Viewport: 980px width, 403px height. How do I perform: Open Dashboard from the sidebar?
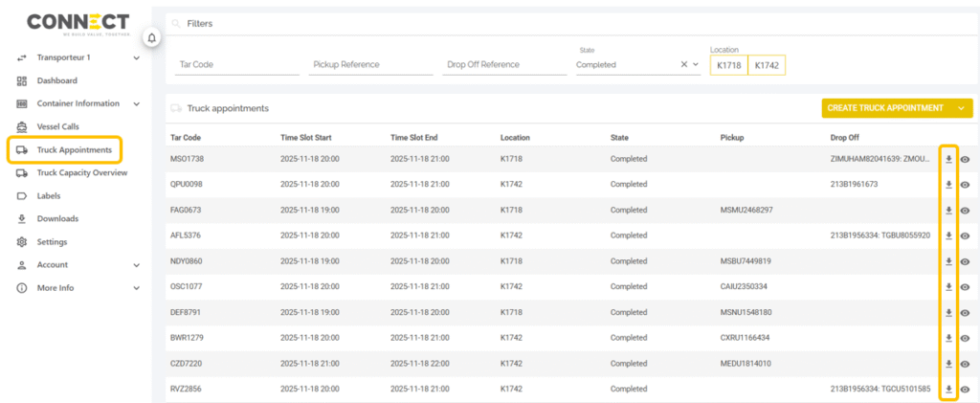coord(56,80)
